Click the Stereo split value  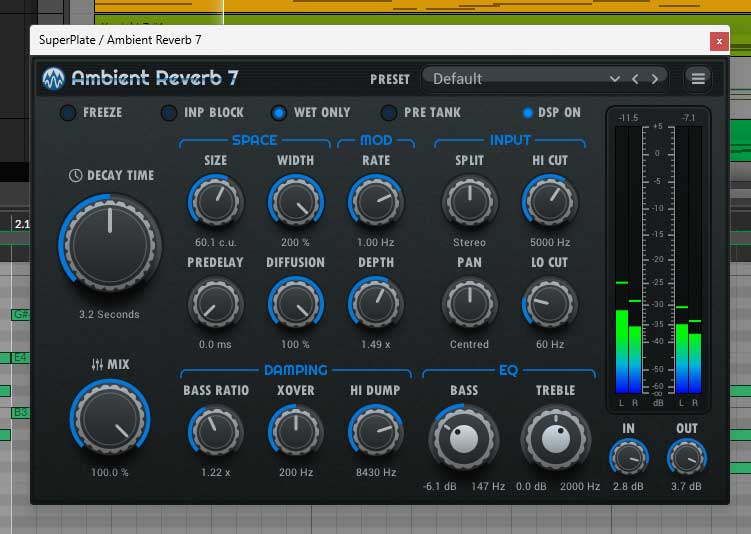click(x=469, y=242)
